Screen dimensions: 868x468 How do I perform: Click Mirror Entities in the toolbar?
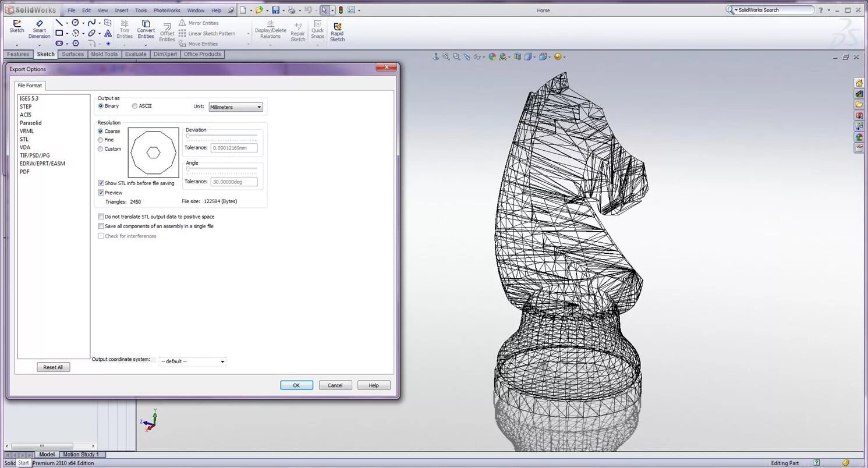point(199,23)
